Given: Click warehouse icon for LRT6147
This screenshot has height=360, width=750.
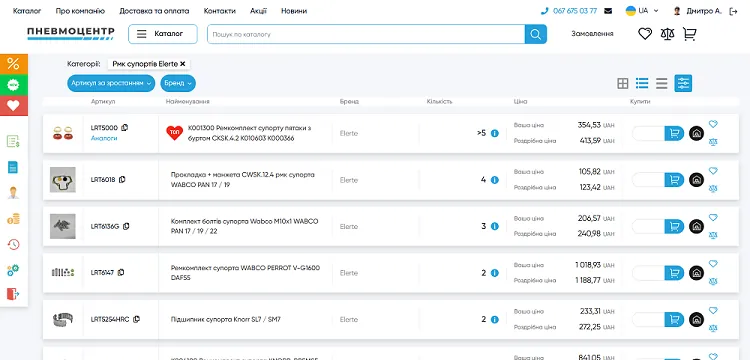Looking at the screenshot, I should coord(696,273).
